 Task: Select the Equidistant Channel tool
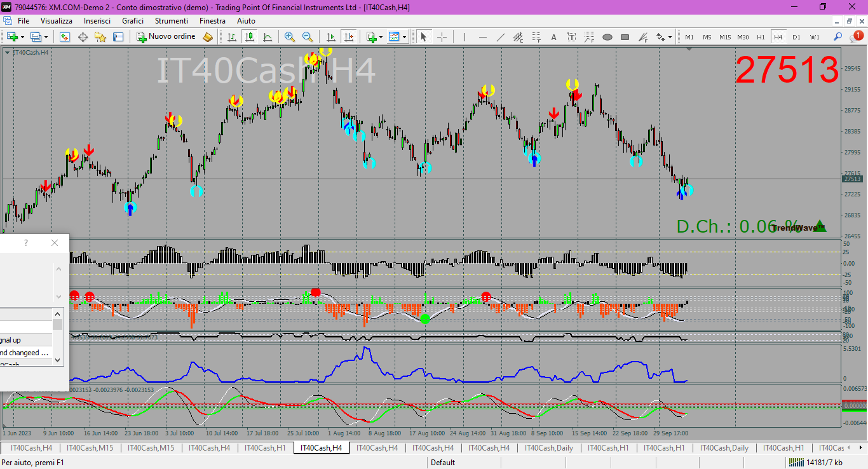pyautogui.click(x=518, y=37)
